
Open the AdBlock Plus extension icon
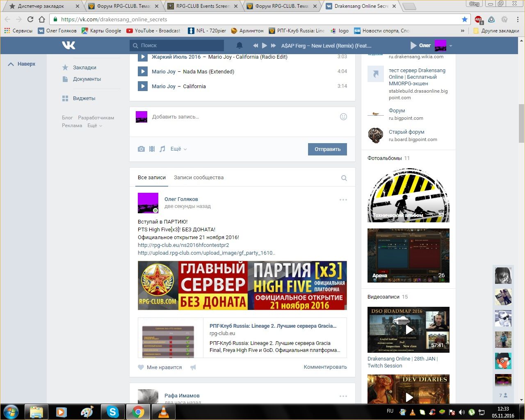479,19
